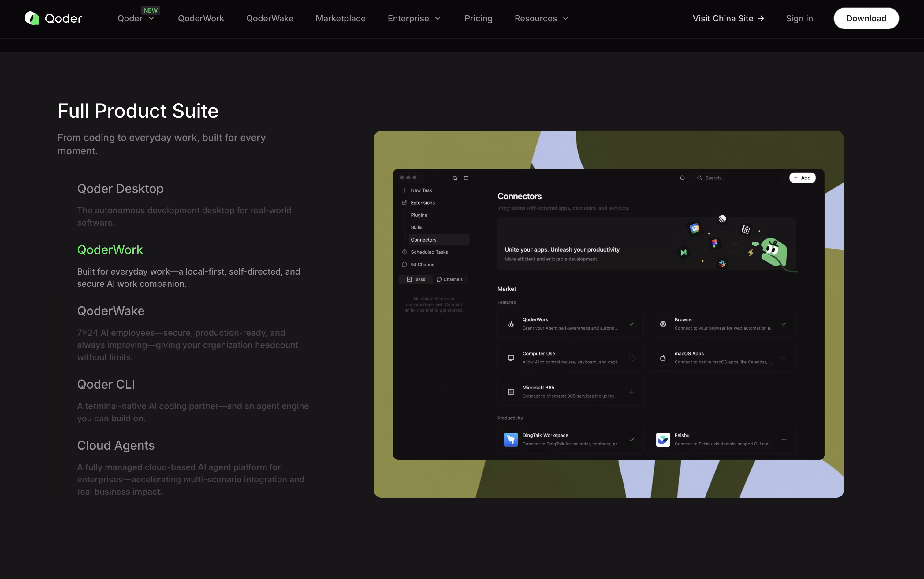Expand the Enterprise dropdown chevron
The width and height of the screenshot is (924, 579).
(x=438, y=18)
